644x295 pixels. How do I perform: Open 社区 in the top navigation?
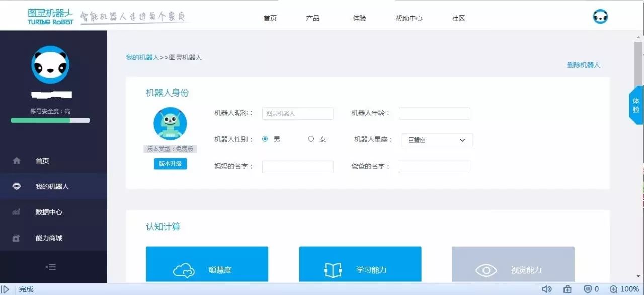[458, 18]
